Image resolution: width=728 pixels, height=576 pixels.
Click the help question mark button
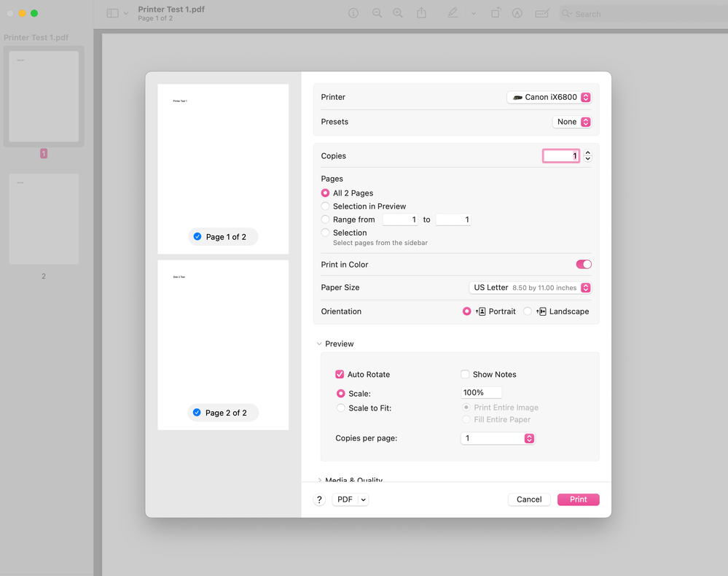[x=319, y=499]
